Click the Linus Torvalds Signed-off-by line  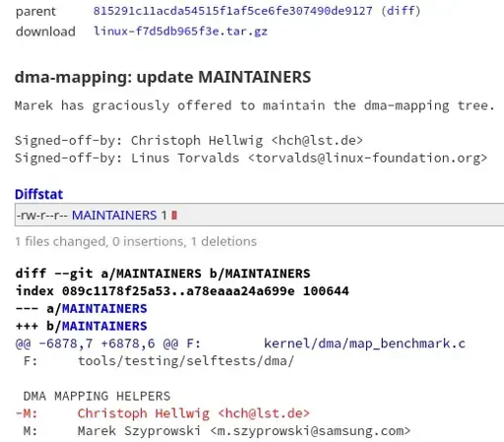(x=251, y=158)
